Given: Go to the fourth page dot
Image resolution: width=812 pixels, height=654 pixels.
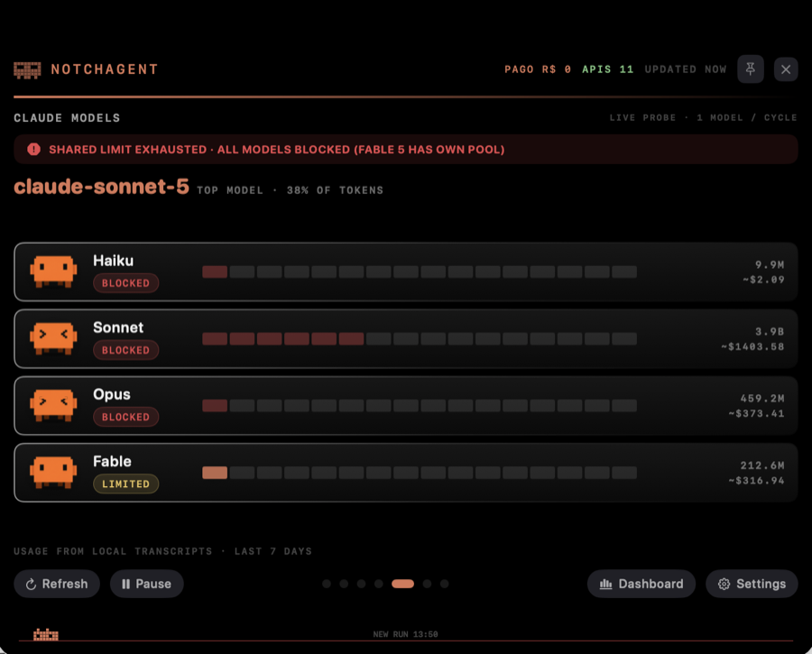Looking at the screenshot, I should (379, 584).
